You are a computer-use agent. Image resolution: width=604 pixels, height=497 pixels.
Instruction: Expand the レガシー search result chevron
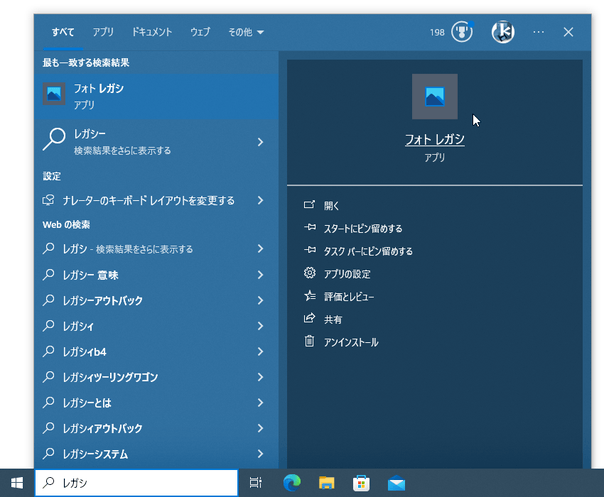(x=260, y=142)
